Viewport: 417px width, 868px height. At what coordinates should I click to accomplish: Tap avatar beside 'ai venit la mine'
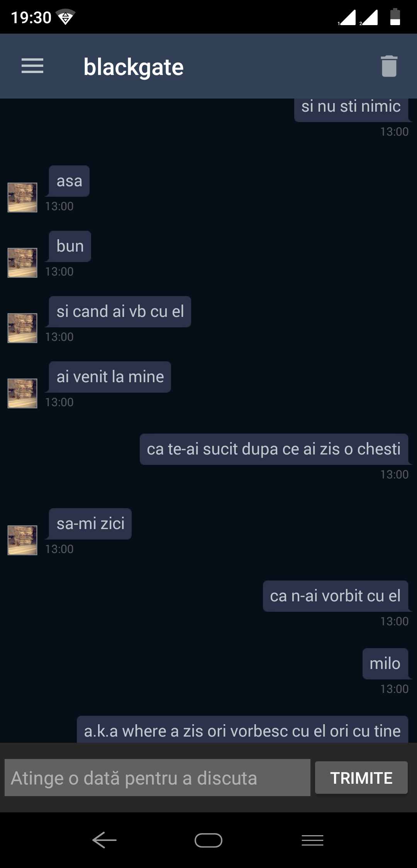coord(22,393)
